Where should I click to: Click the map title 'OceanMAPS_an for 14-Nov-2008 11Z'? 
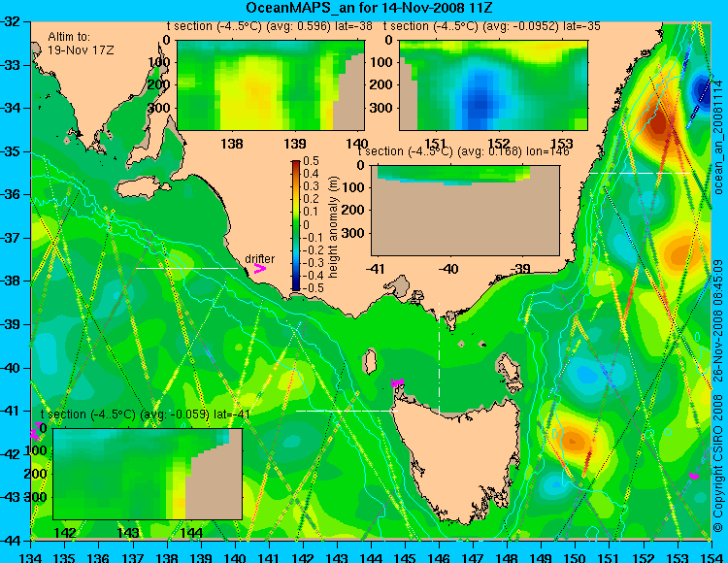[x=370, y=8]
